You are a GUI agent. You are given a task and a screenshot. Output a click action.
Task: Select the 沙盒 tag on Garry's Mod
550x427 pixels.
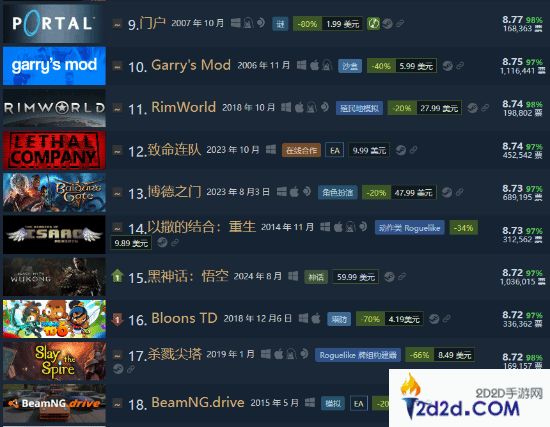pos(350,66)
